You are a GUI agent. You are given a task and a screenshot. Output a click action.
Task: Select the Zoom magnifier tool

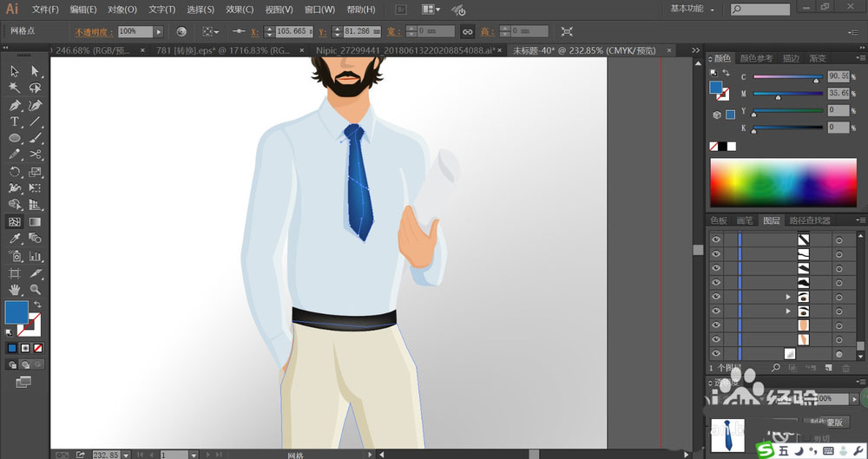coord(36,289)
